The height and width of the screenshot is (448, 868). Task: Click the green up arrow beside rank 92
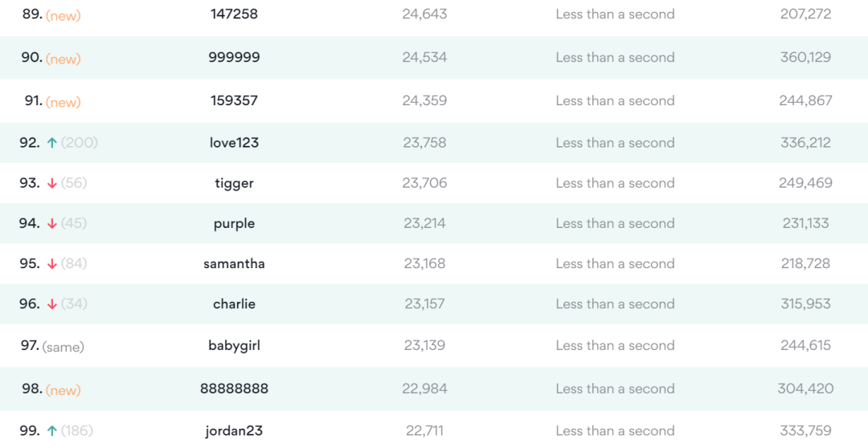[x=52, y=143]
